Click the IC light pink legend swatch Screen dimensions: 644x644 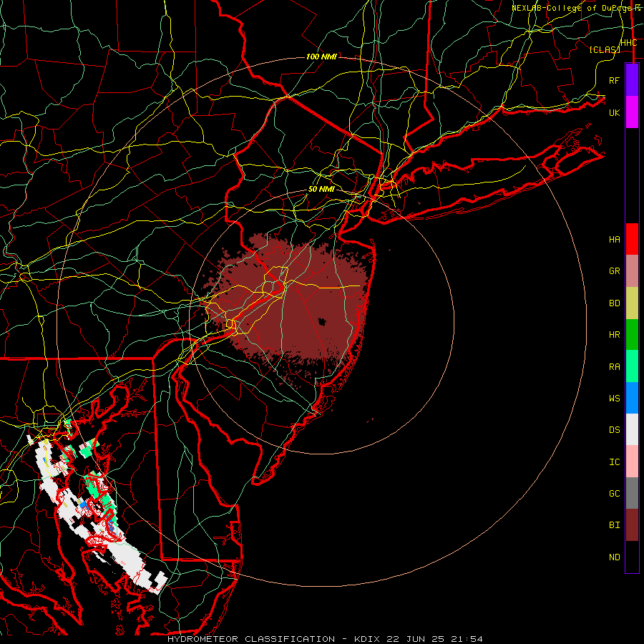[x=632, y=462]
